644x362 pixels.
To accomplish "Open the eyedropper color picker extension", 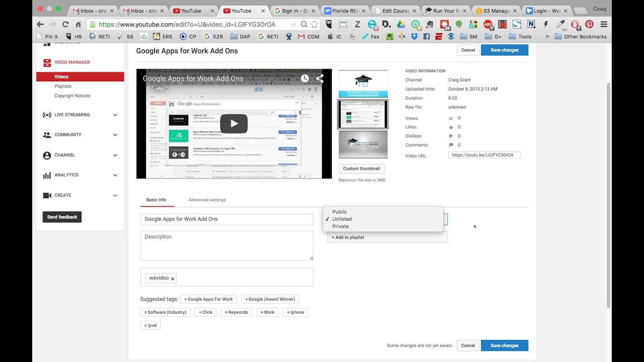I will (x=560, y=24).
